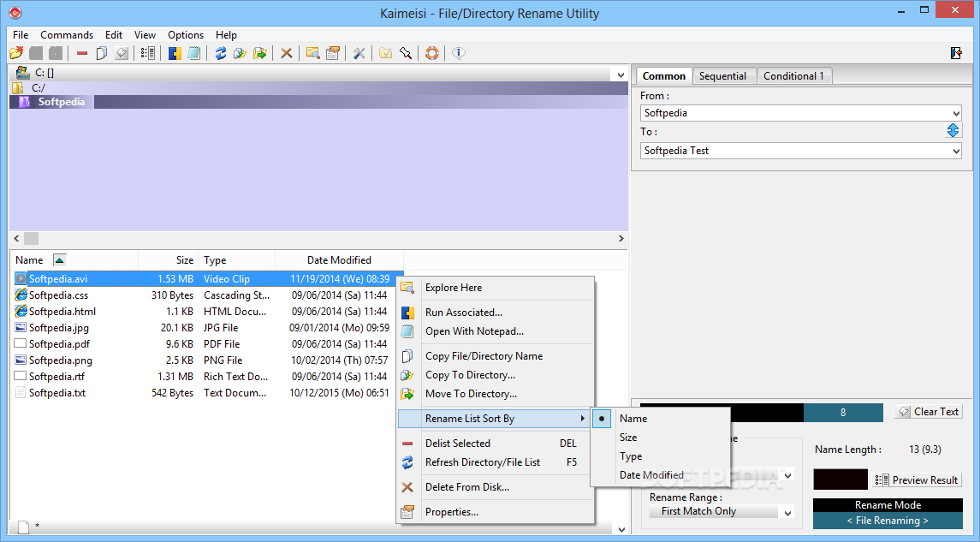The height and width of the screenshot is (542, 980).
Task: Click the copy name pages toolbar icon
Action: [101, 53]
